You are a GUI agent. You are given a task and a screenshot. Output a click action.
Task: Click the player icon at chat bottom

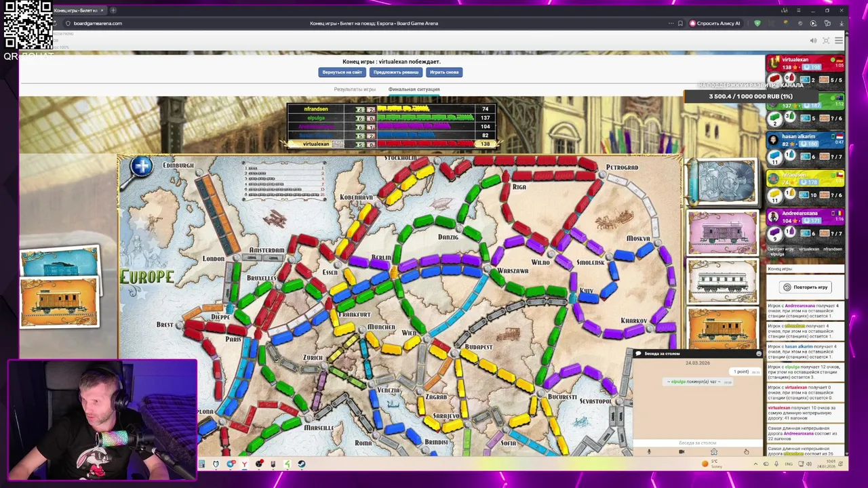(x=713, y=452)
